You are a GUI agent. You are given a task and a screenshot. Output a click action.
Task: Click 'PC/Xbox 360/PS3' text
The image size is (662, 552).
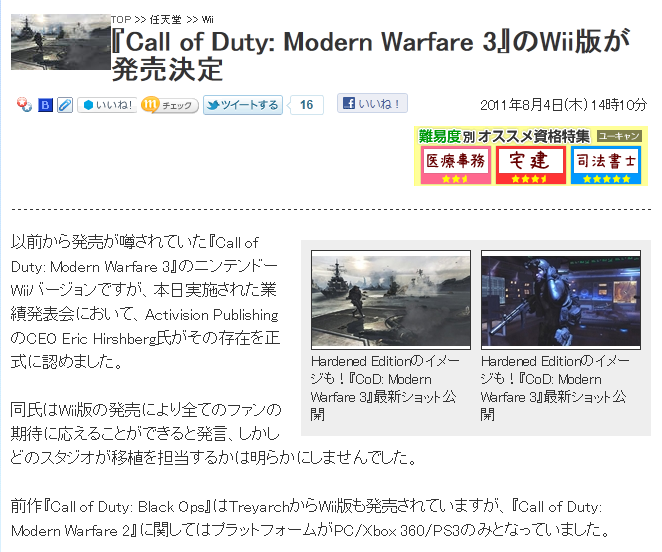point(396,530)
